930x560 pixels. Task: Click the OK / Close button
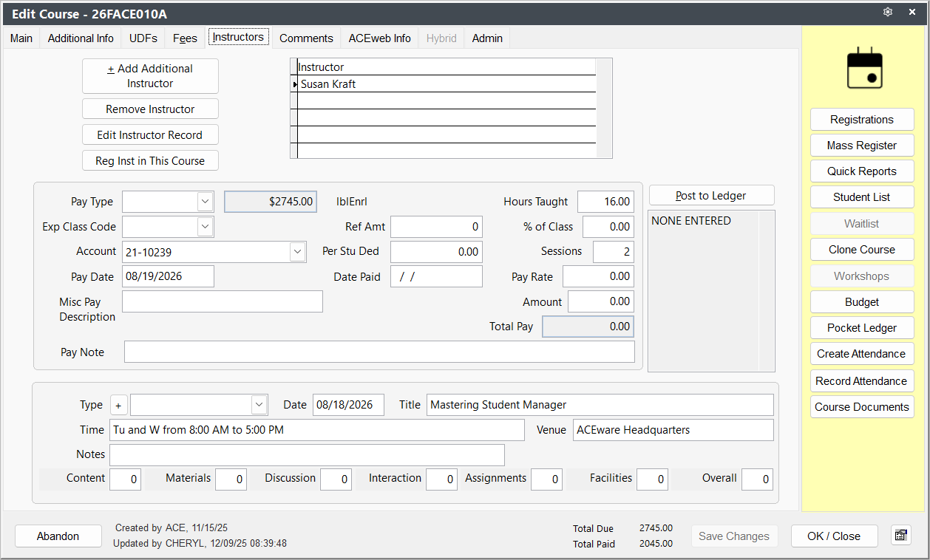coord(834,536)
